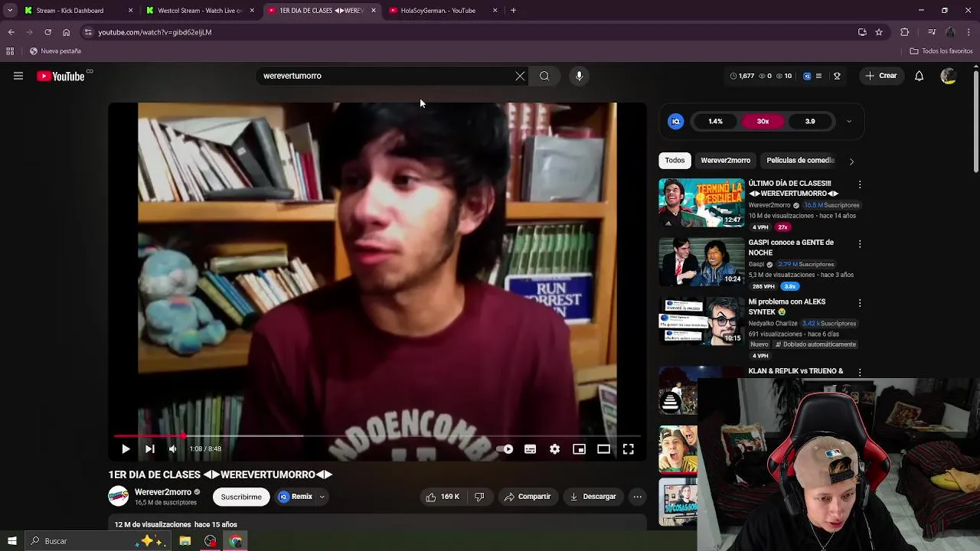Open the trophy icon in the header stats bar

click(x=837, y=76)
